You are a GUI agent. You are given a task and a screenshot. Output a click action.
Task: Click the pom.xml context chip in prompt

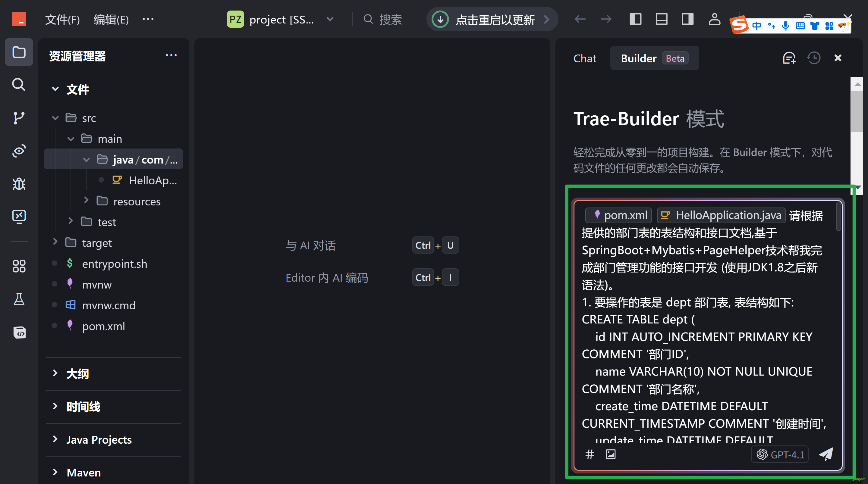tap(618, 215)
